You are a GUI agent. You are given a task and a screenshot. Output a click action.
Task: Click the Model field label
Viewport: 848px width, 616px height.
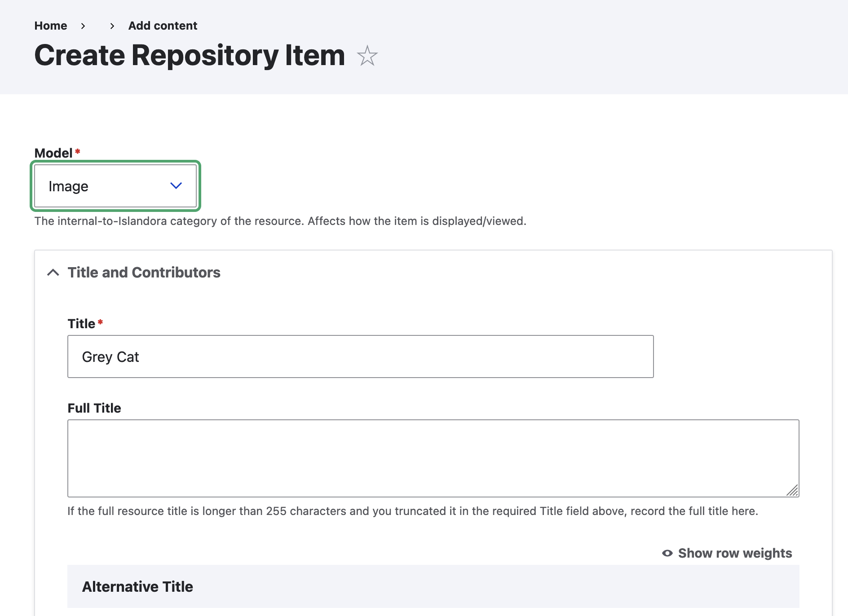tap(53, 153)
